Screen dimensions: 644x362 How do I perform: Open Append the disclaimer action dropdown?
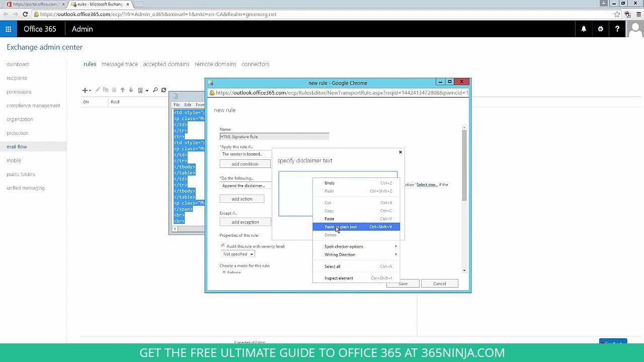tap(245, 186)
